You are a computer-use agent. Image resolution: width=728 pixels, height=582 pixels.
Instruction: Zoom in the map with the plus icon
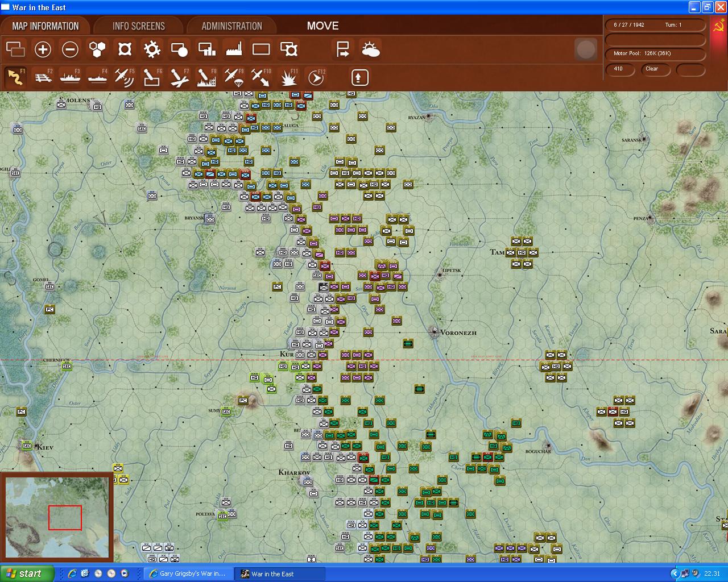click(x=43, y=49)
